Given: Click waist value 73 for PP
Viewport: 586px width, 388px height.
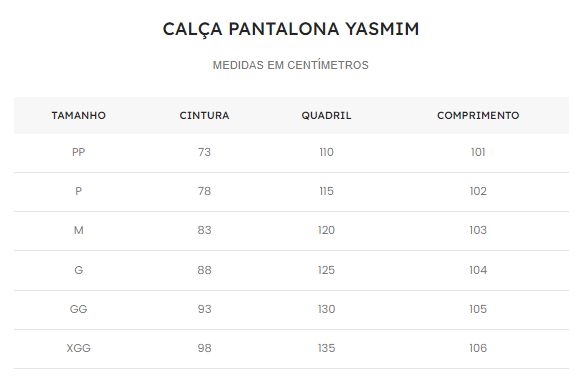Looking at the screenshot, I should click(x=204, y=152).
